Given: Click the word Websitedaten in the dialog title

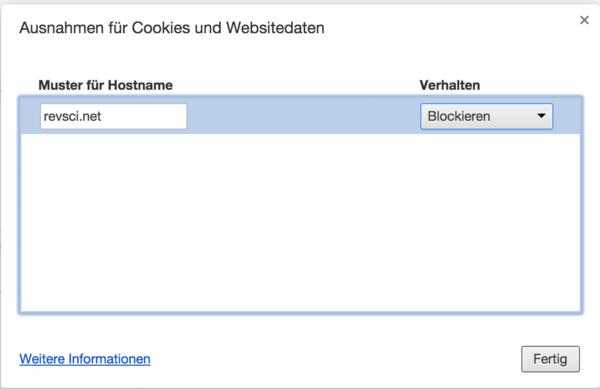Looking at the screenshot, I should click(275, 28).
